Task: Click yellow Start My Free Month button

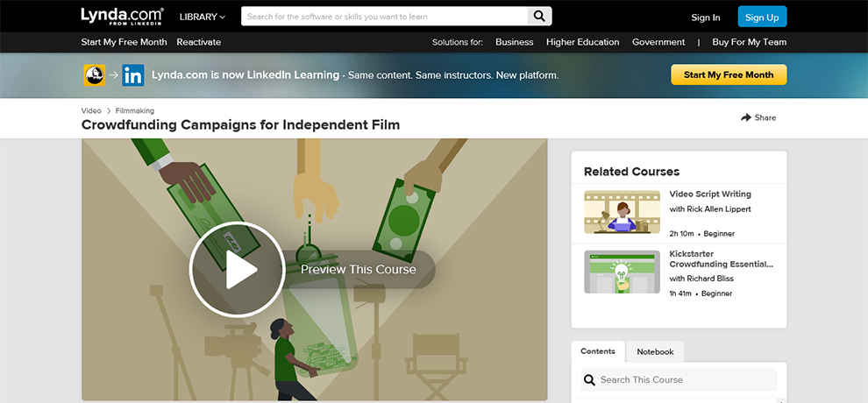Action: (x=729, y=74)
